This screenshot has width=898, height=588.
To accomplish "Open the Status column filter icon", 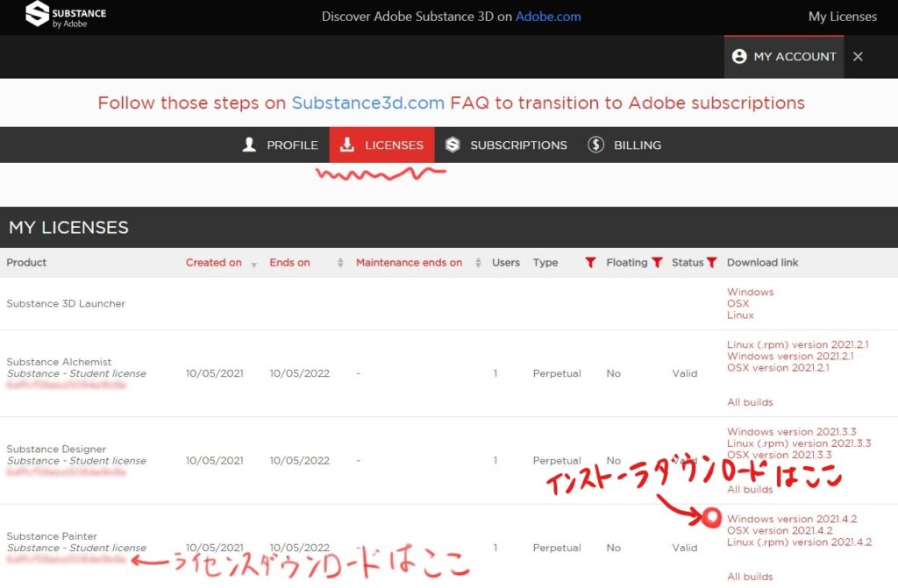I will (711, 263).
